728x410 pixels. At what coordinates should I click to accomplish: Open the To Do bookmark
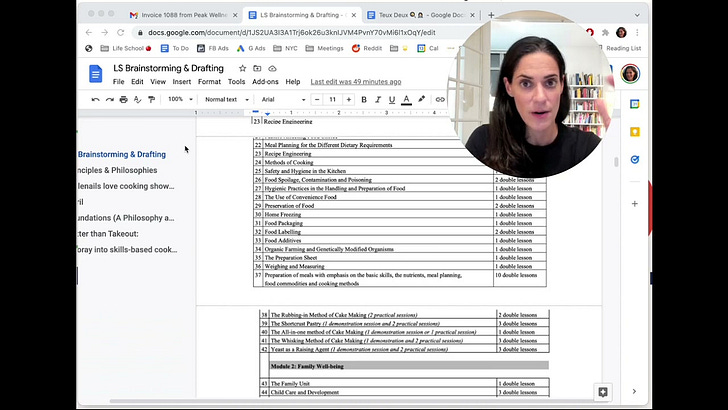pos(175,48)
